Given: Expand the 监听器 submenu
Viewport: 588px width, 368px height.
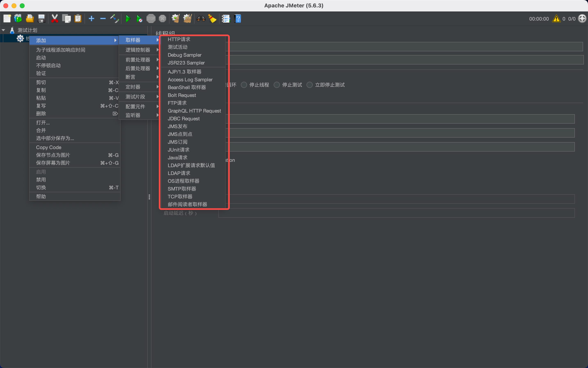Looking at the screenshot, I should click(x=139, y=115).
